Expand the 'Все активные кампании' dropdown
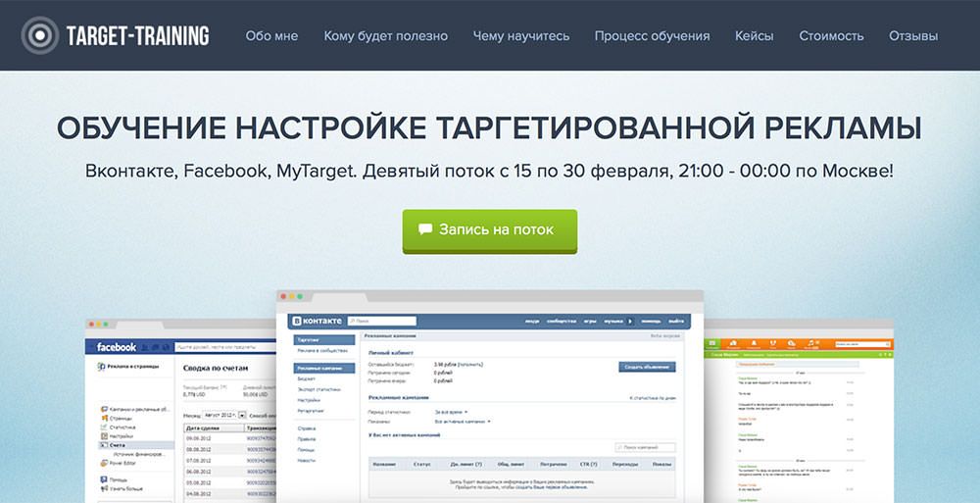The image size is (980, 503). point(463,422)
